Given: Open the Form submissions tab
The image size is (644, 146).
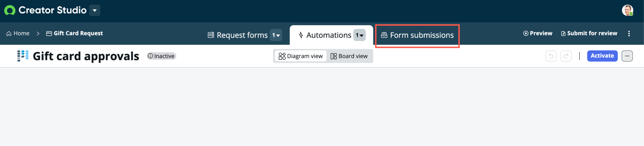Looking at the screenshot, I should coord(417,35).
